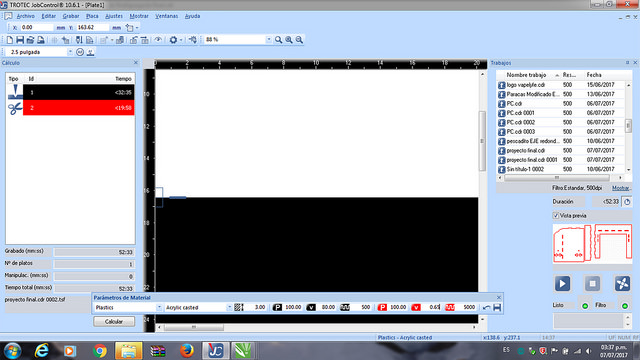Edit the black velocity value 80.00
This screenshot has height=360, width=640.
[327, 307]
